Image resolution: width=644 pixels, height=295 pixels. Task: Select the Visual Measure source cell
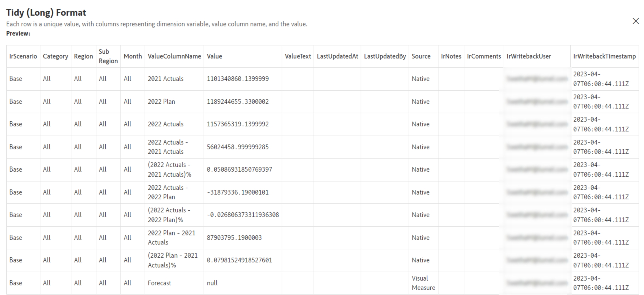pyautogui.click(x=423, y=283)
